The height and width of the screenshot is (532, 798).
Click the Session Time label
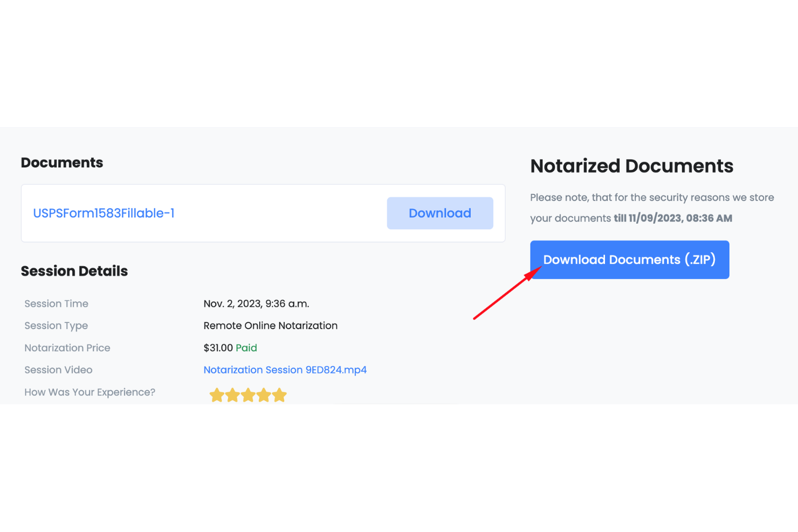56,303
